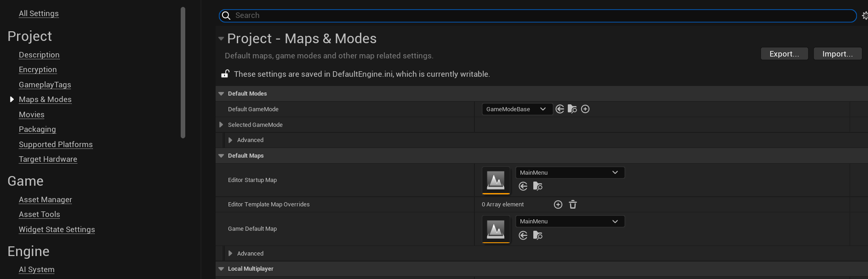Screen dimensions: 868x279
Task: Click the Import... button
Action: pos(837,54)
